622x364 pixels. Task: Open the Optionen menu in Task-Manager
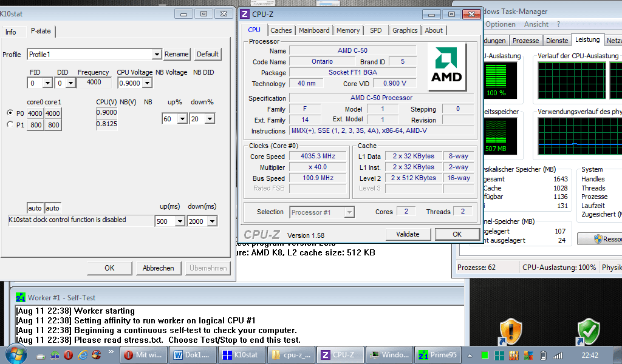click(x=501, y=24)
